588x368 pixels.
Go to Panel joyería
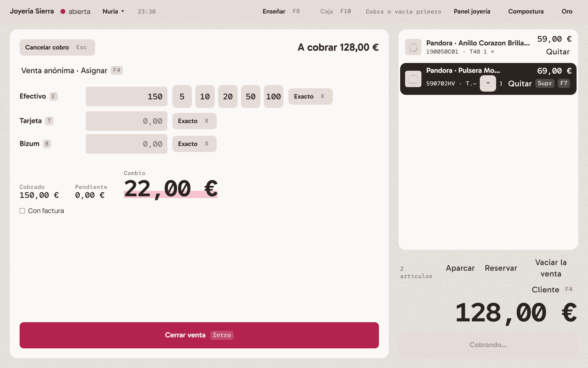tap(472, 11)
